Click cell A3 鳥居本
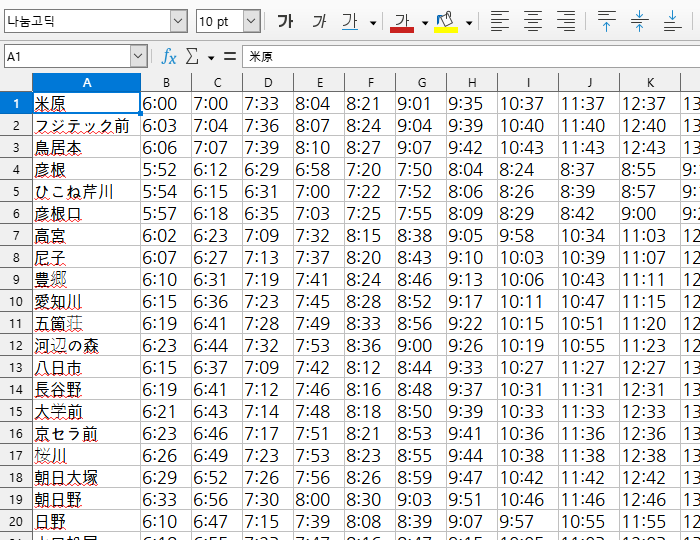This screenshot has width=700, height=540. (x=87, y=147)
